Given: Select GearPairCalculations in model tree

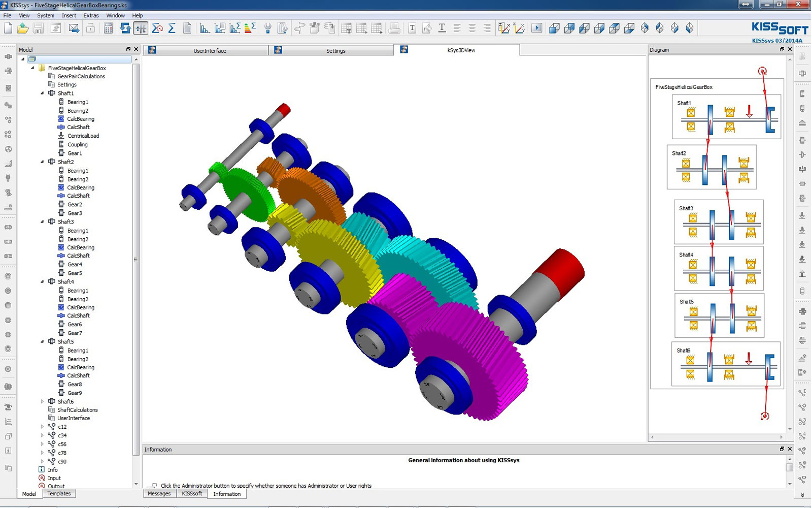Looking at the screenshot, I should click(81, 76).
